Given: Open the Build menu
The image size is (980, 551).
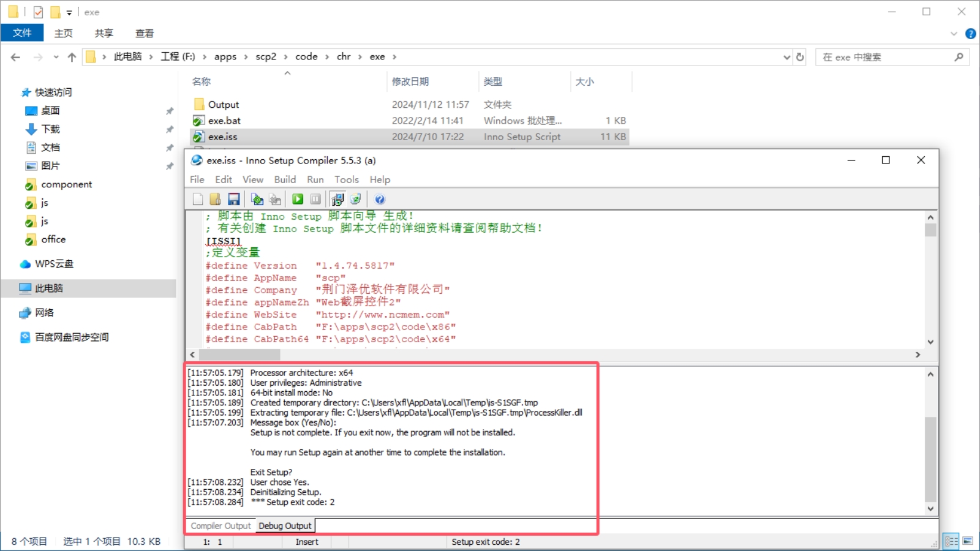Looking at the screenshot, I should [x=285, y=179].
